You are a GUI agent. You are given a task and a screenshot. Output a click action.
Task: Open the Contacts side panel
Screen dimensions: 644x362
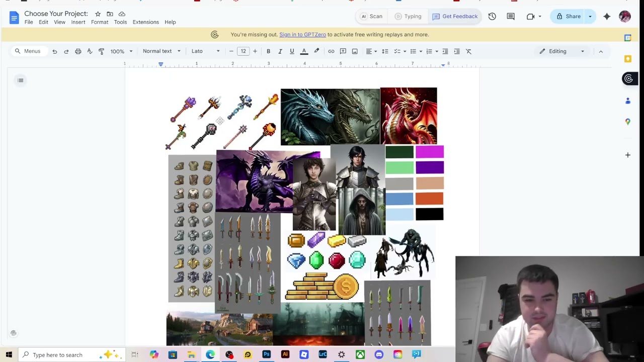[x=627, y=101]
